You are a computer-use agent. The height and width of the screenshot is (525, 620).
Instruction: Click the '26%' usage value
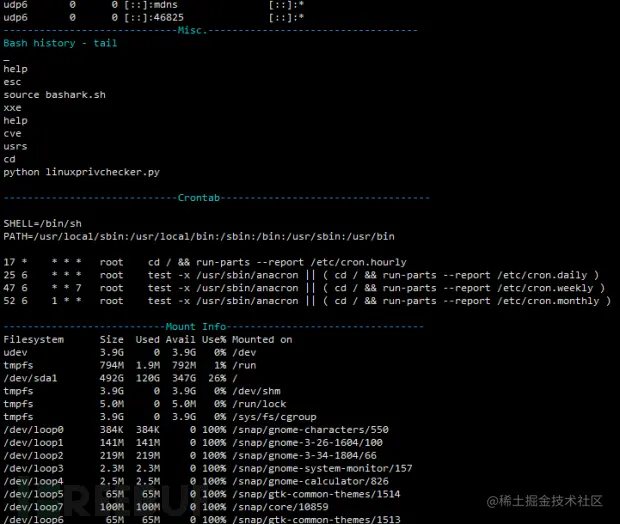(x=217, y=378)
